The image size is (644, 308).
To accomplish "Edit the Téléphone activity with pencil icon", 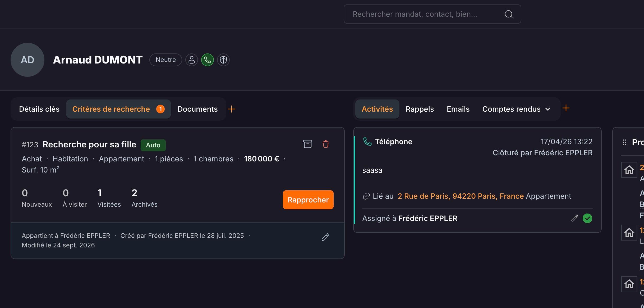I will tap(574, 219).
